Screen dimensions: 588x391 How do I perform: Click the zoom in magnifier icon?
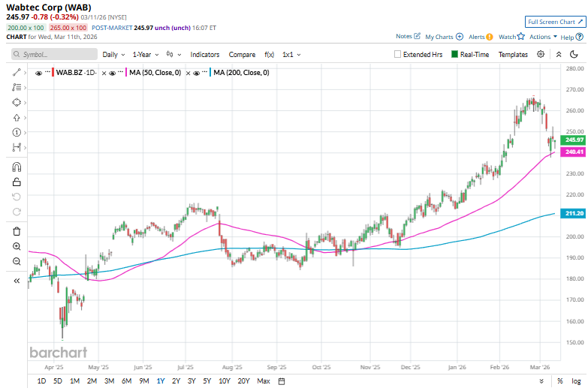click(x=17, y=246)
